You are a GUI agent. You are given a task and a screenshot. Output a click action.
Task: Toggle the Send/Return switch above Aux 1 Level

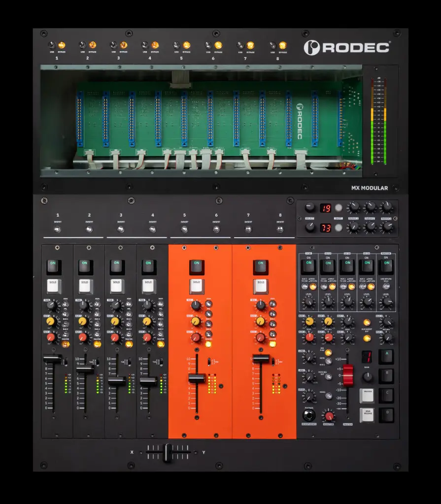click(x=313, y=286)
